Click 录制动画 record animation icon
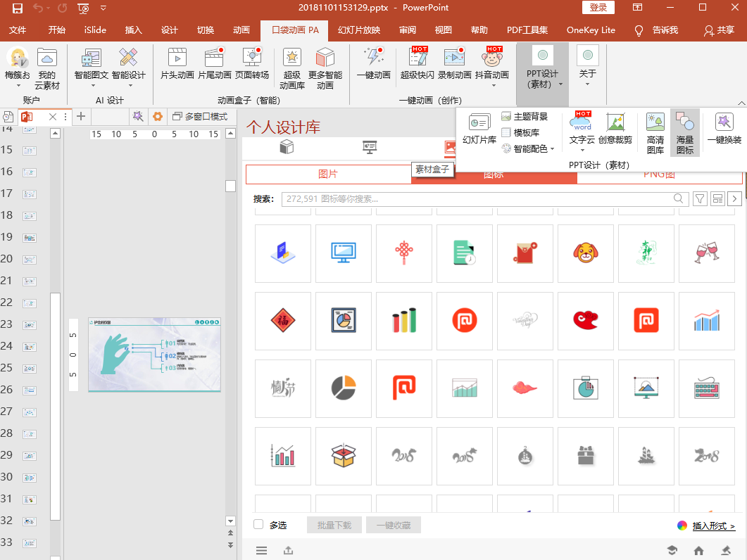The image size is (747, 560). point(455,63)
